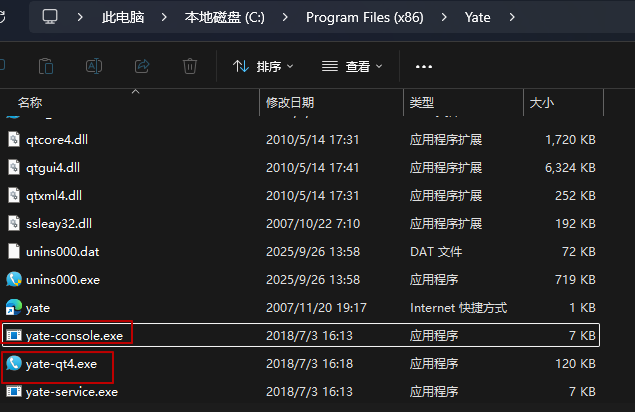
Task: Click the rename icon in toolbar
Action: (94, 66)
